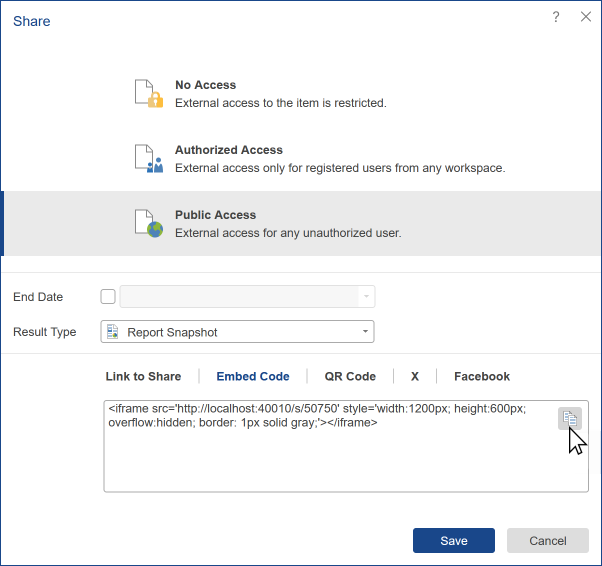Select the Embed Code tab
The width and height of the screenshot is (602, 566).
tap(253, 377)
